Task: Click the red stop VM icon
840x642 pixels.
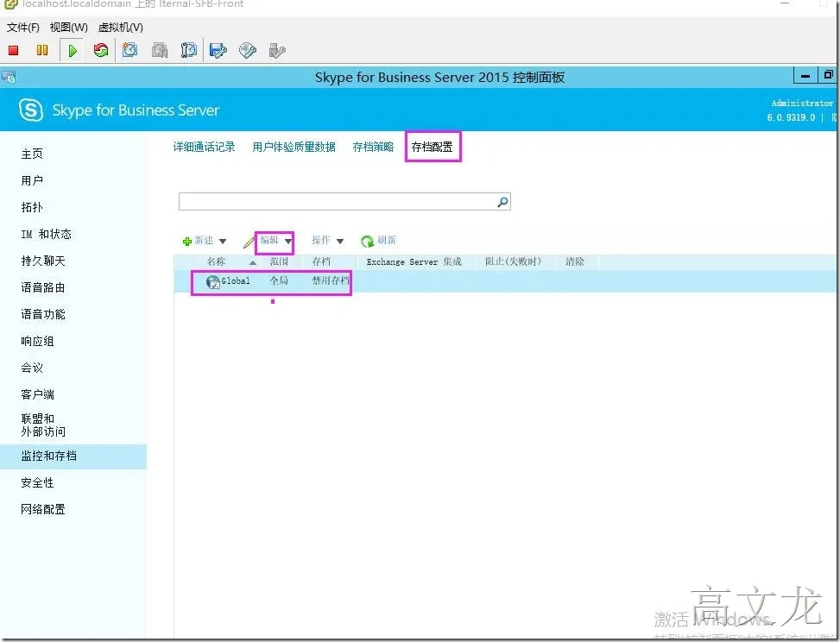Action: tap(14, 50)
